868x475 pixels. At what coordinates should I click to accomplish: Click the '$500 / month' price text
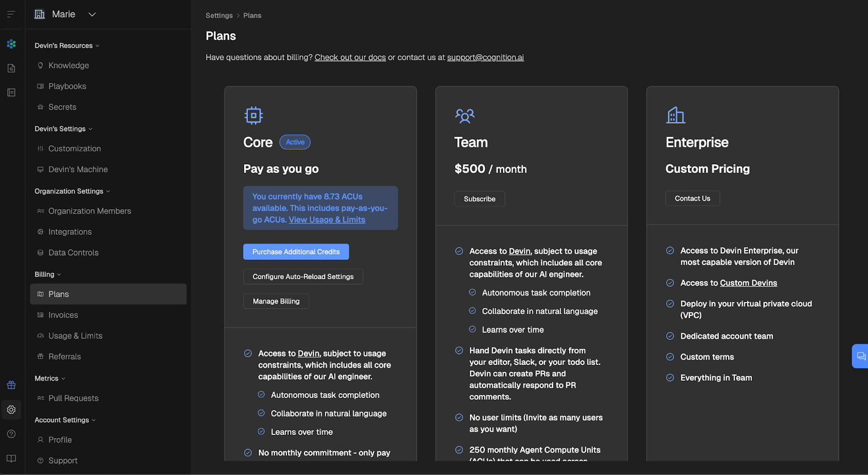click(490, 169)
